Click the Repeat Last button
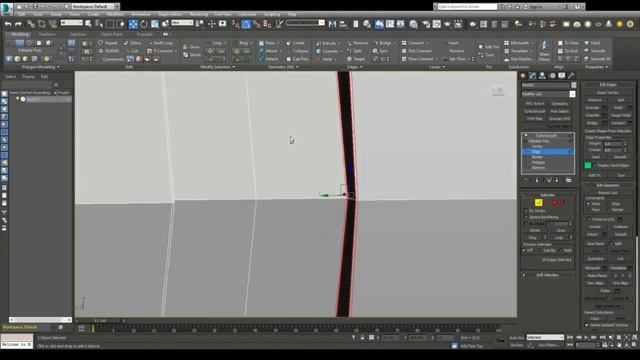 pos(608,192)
